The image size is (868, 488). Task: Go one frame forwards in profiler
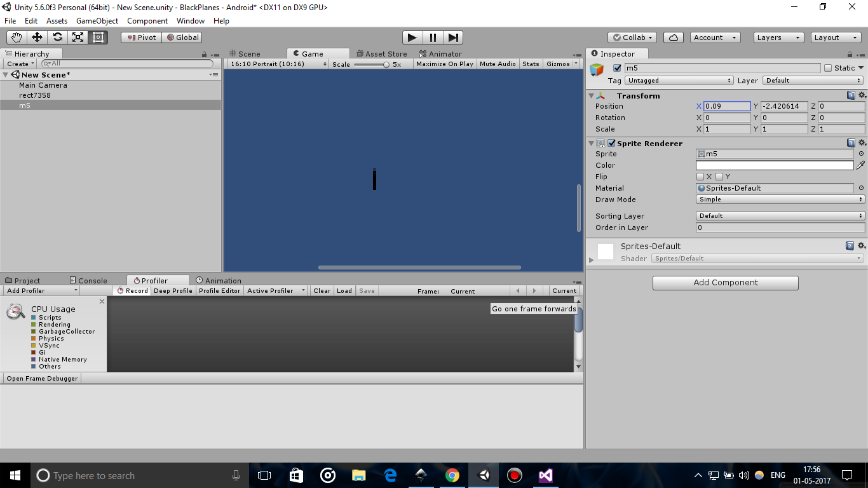[534, 290]
